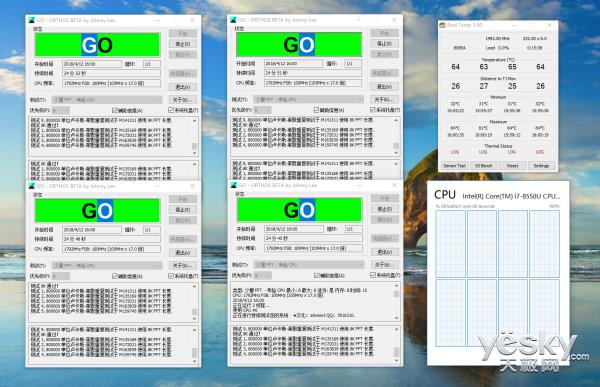Open 测试(T) test type dropdown in 24分52秒 window
Image resolution: width=600 pixels, height=387 pixels.
coord(107,100)
